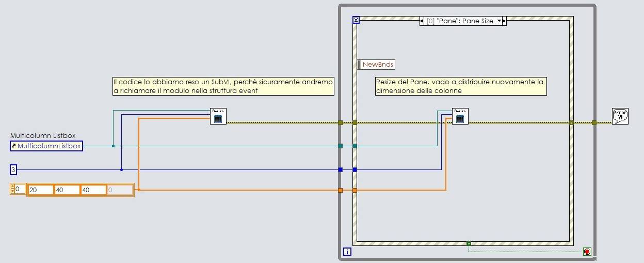644x263 pixels.
Task: Click the array index display 0
Action: [x=20, y=189]
